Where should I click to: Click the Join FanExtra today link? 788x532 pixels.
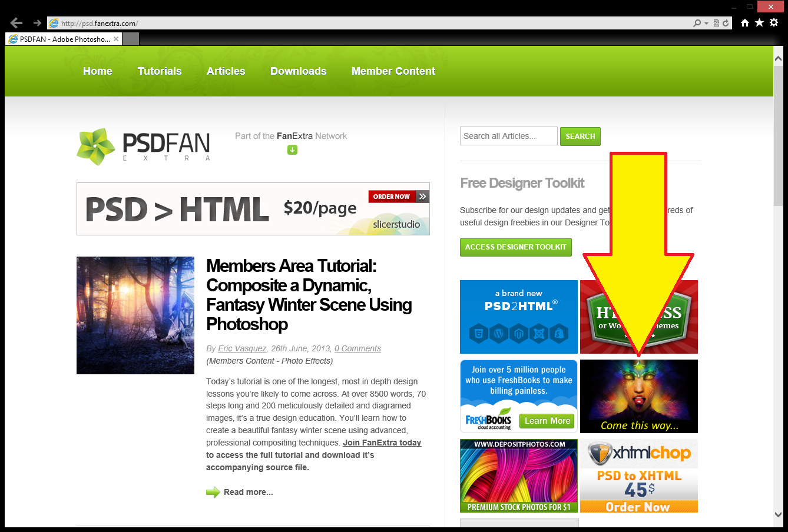(382, 443)
